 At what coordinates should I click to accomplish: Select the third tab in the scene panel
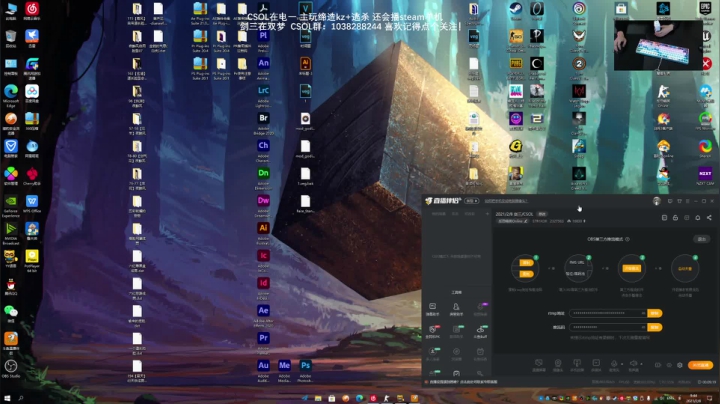(x=469, y=214)
